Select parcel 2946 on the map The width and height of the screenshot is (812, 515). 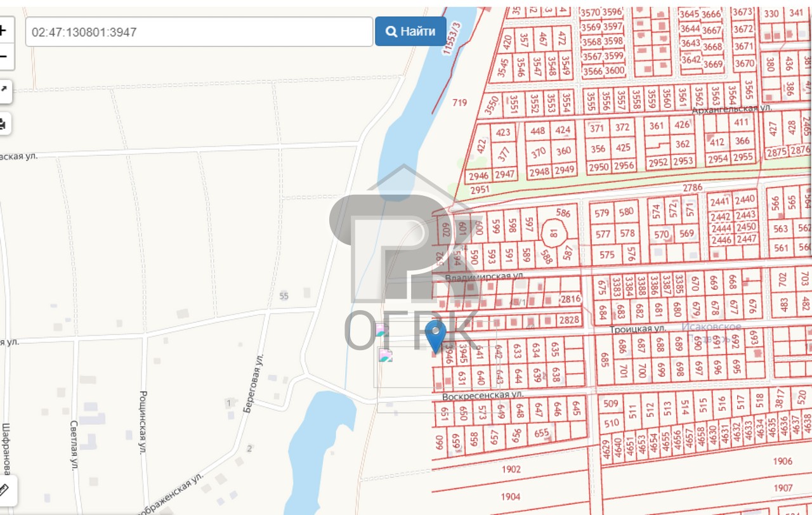tap(479, 176)
